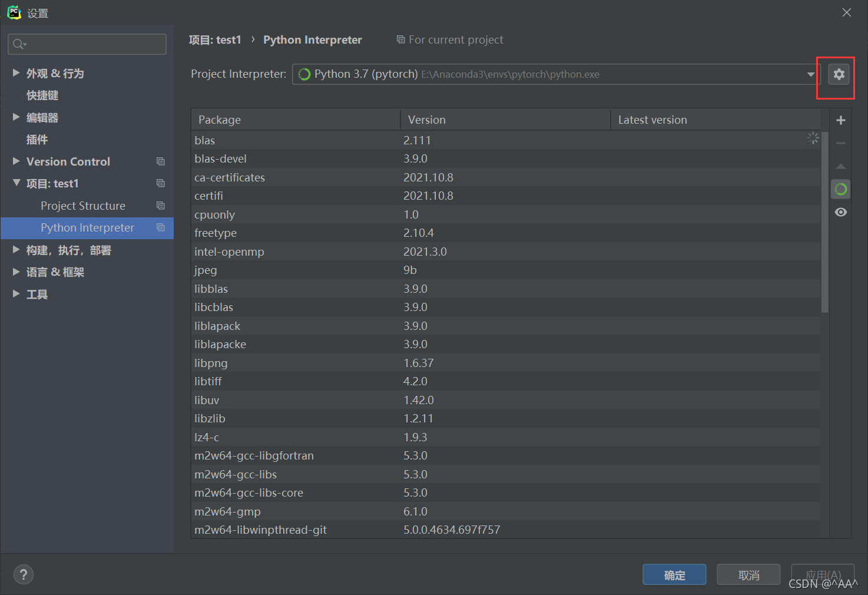868x595 pixels.
Task: Select the libblas package row
Action: 506,289
